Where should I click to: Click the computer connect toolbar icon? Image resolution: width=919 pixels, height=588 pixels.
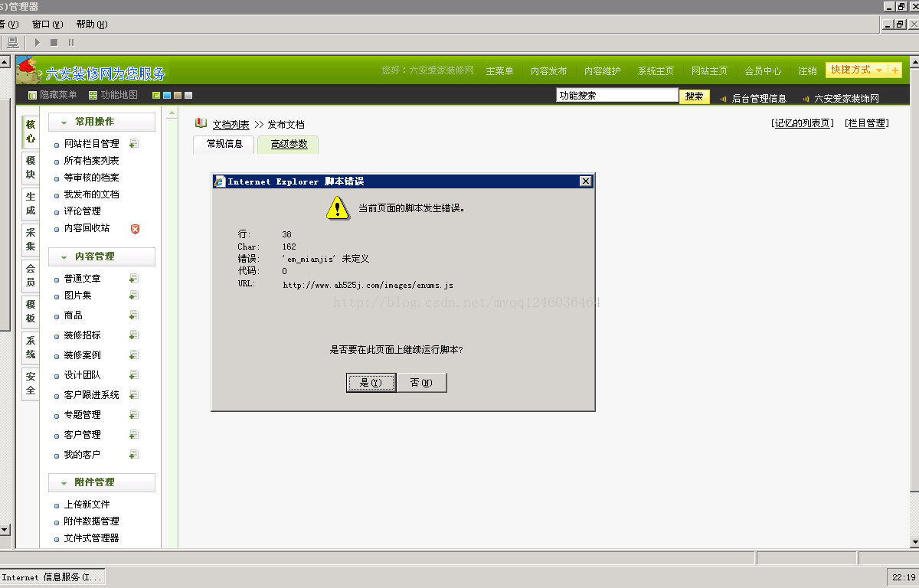13,43
